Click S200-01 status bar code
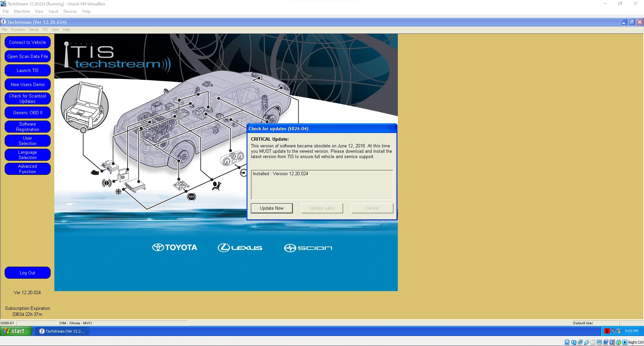The width and height of the screenshot is (644, 346). pyautogui.click(x=7, y=323)
